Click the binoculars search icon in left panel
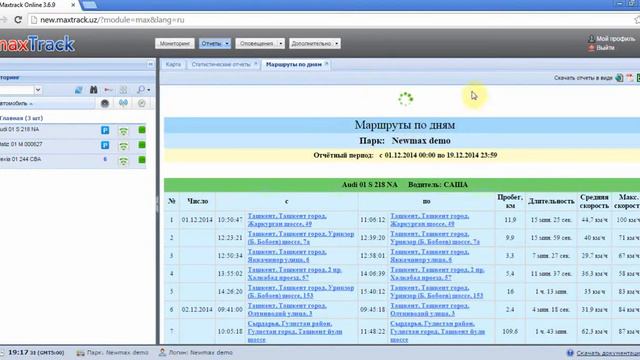The width and height of the screenshot is (640, 360). click(93, 90)
